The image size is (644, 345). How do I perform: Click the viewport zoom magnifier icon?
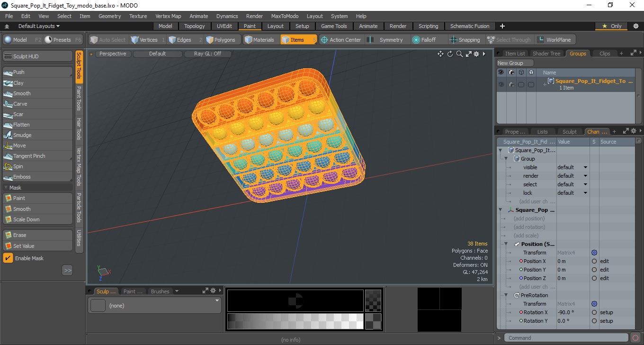pyautogui.click(x=459, y=54)
